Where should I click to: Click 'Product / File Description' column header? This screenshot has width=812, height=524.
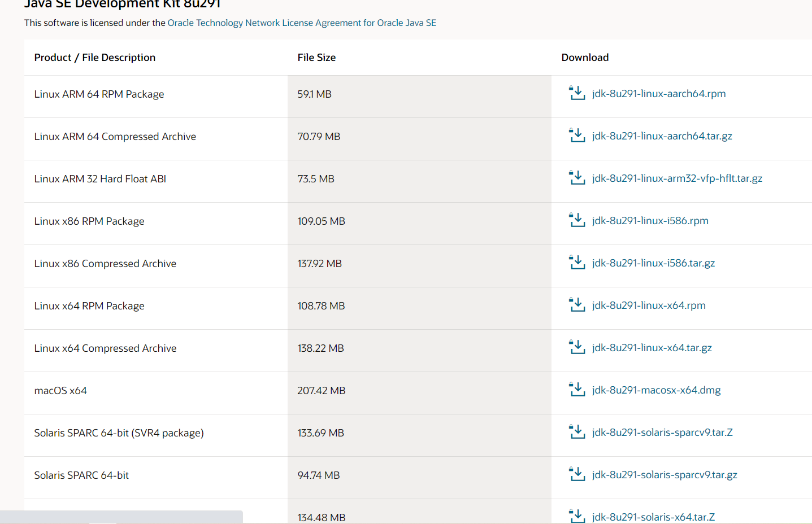(x=95, y=58)
